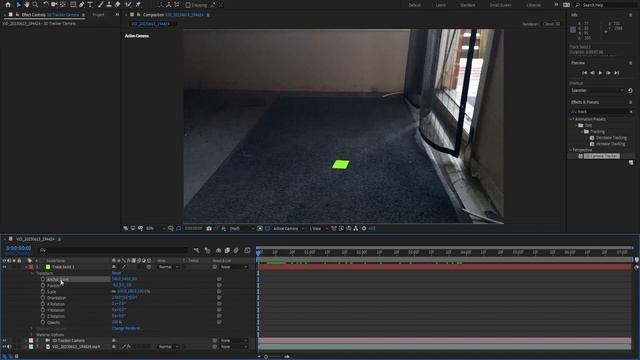640x360 pixels.
Task: Hide the 3D Tracker Camera layer
Action: coord(4,340)
